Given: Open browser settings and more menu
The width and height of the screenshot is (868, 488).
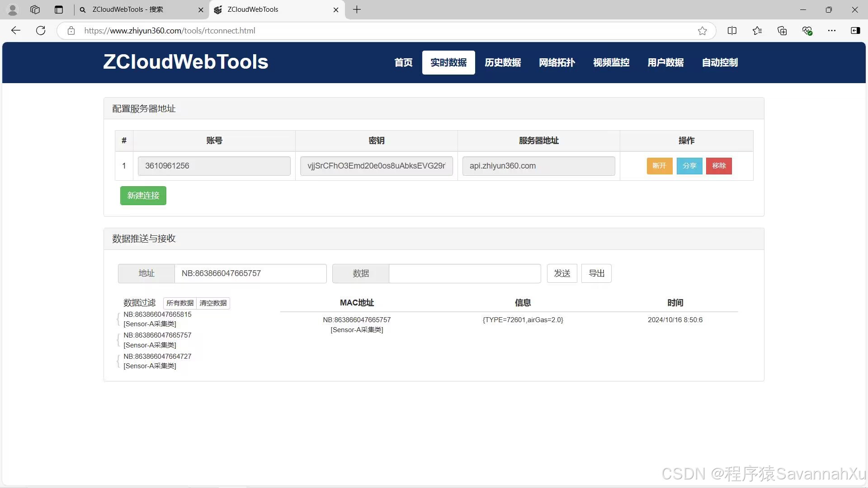Looking at the screenshot, I should click(832, 31).
